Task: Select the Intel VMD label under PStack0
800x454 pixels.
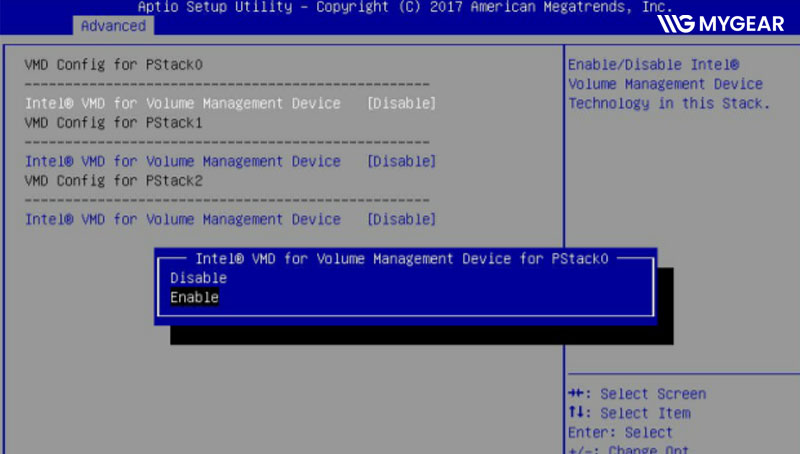Action: coord(182,103)
